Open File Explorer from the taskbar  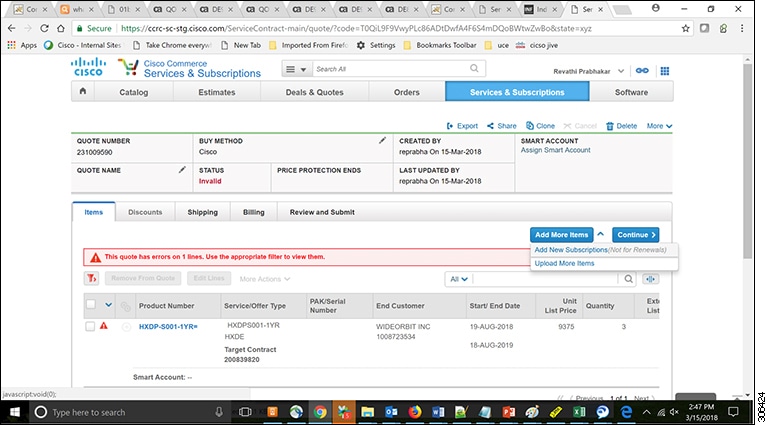(x=367, y=412)
